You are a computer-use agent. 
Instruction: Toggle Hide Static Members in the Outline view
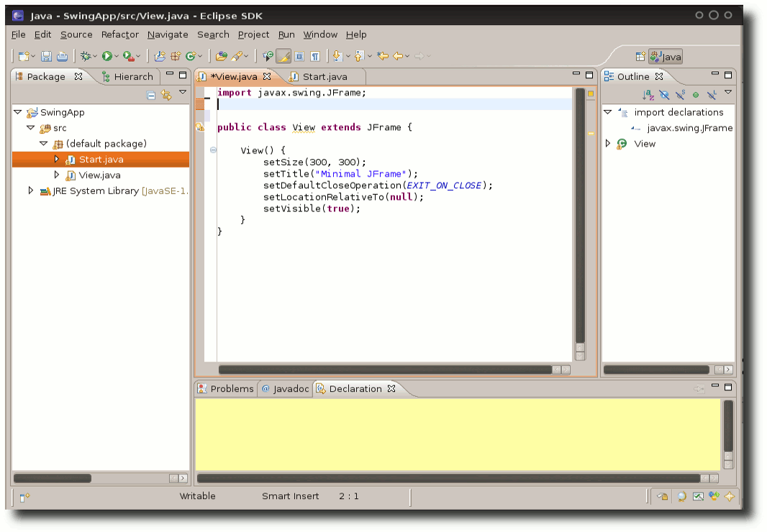click(680, 95)
